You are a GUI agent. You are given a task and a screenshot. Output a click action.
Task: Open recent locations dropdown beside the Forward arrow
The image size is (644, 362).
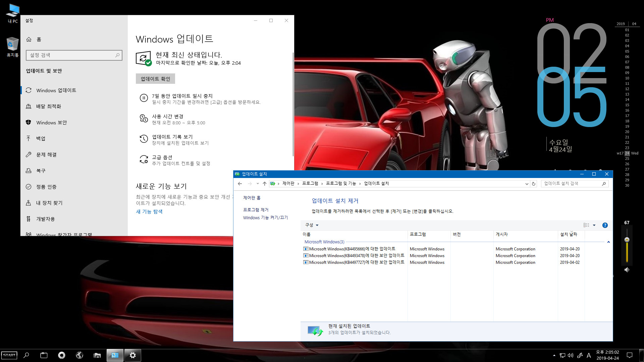(257, 183)
